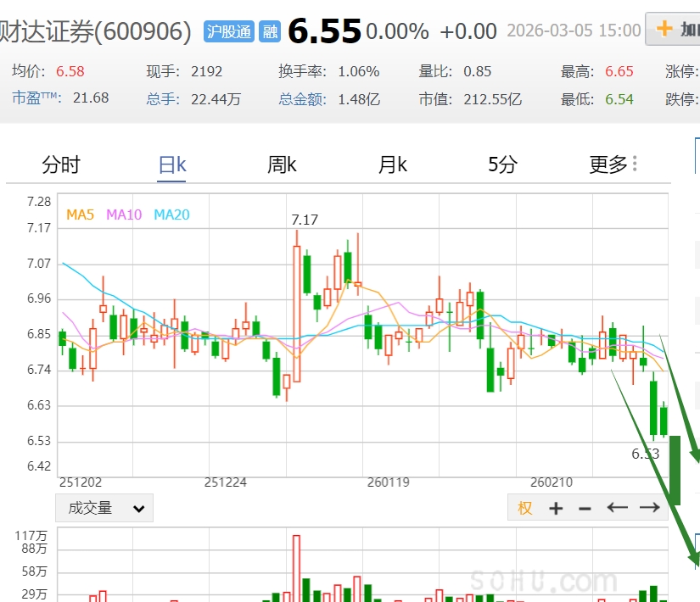Image resolution: width=700 pixels, height=602 pixels.
Task: Click the 量比 value 0.85
Action: 477,71
